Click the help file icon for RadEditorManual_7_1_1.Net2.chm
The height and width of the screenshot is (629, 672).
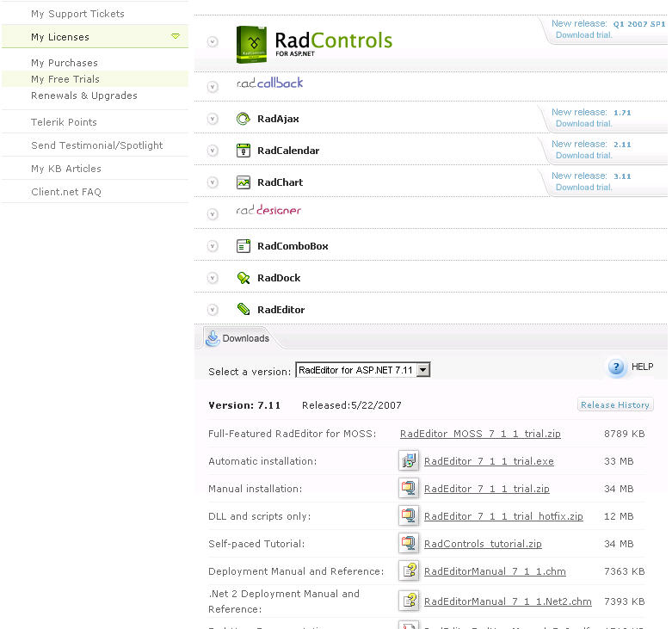[409, 601]
